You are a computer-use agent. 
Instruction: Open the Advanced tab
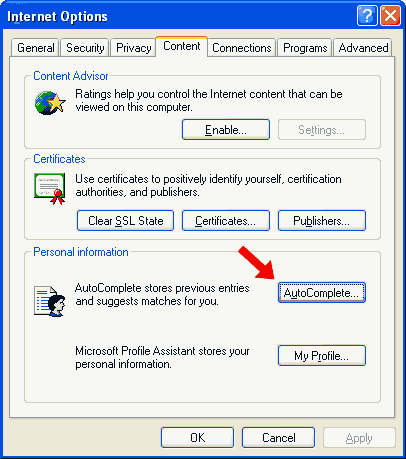[x=363, y=48]
